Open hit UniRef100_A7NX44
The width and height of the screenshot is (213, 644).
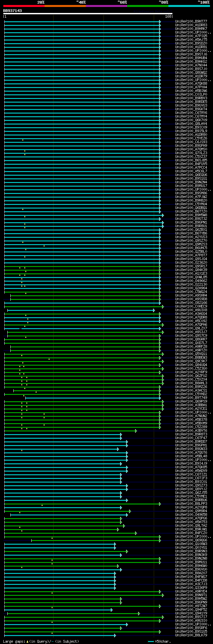(x=191, y=65)
